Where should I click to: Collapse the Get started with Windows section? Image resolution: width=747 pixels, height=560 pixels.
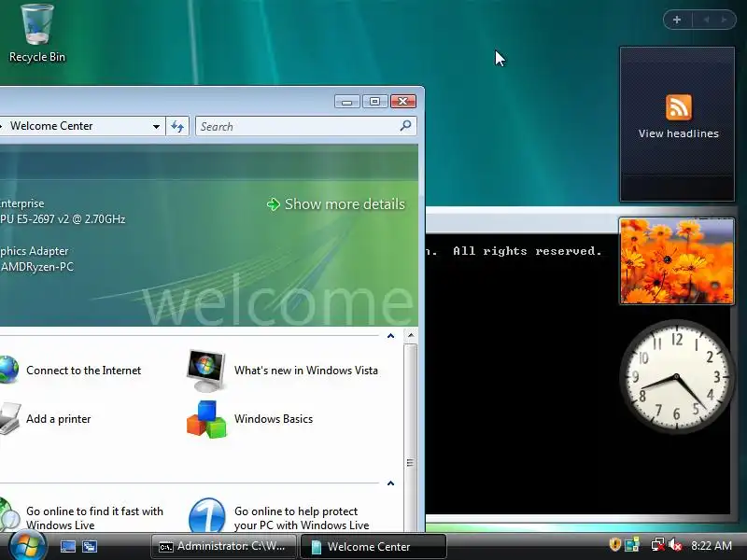[x=390, y=336]
